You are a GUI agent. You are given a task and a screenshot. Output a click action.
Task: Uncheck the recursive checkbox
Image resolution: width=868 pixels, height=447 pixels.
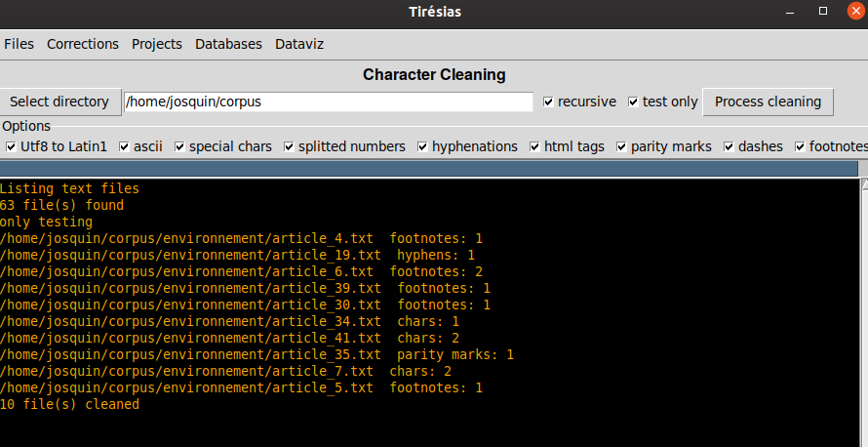548,102
